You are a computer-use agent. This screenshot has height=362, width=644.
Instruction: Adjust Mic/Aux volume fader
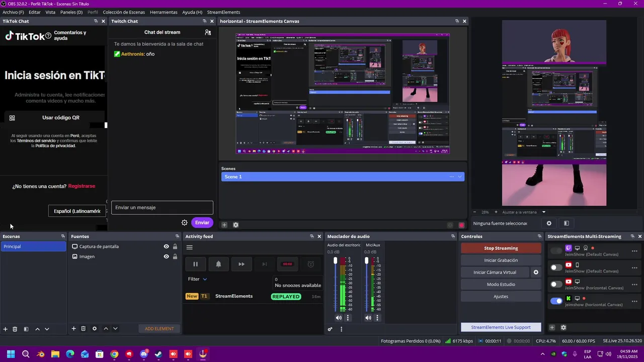tap(366, 260)
